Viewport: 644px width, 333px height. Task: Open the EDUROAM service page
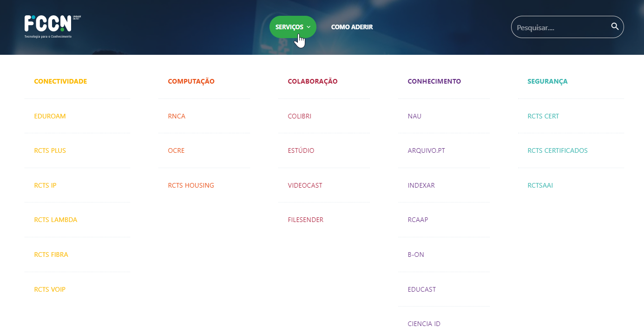click(x=50, y=116)
